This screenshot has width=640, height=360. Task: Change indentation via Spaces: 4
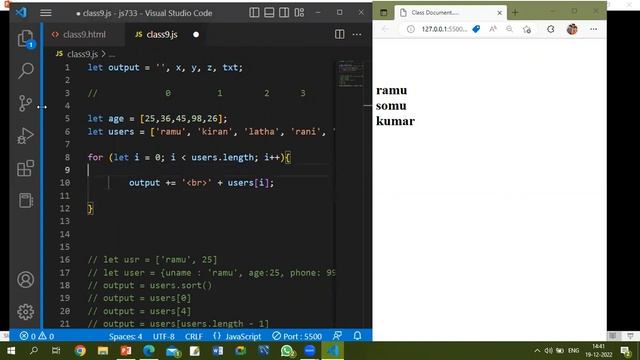pyautogui.click(x=125, y=336)
